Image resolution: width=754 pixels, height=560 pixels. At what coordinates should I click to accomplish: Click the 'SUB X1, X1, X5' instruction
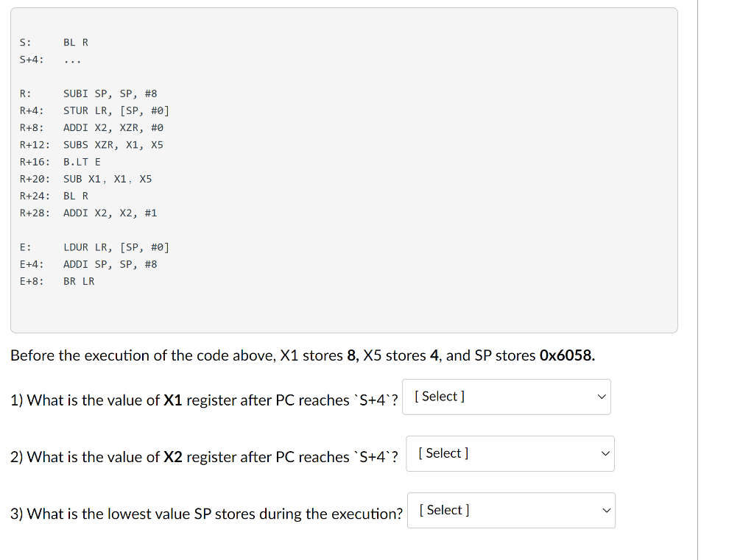pos(108,179)
